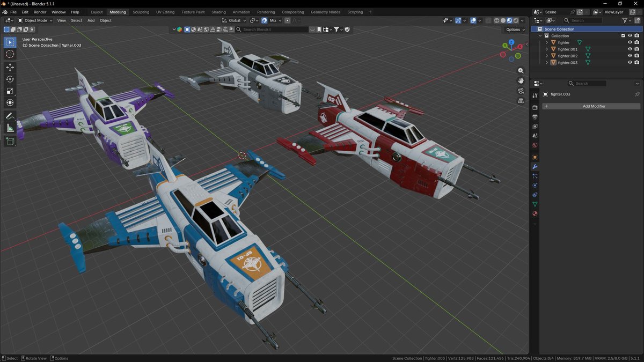
Task: Click the Z axis on navigation gizmo
Action: click(x=511, y=42)
